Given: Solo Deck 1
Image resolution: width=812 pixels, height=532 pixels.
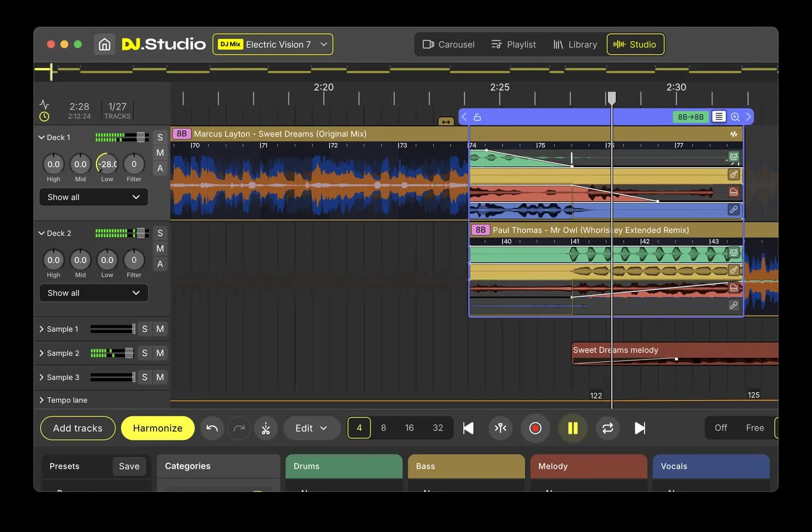Looking at the screenshot, I should pyautogui.click(x=160, y=138).
